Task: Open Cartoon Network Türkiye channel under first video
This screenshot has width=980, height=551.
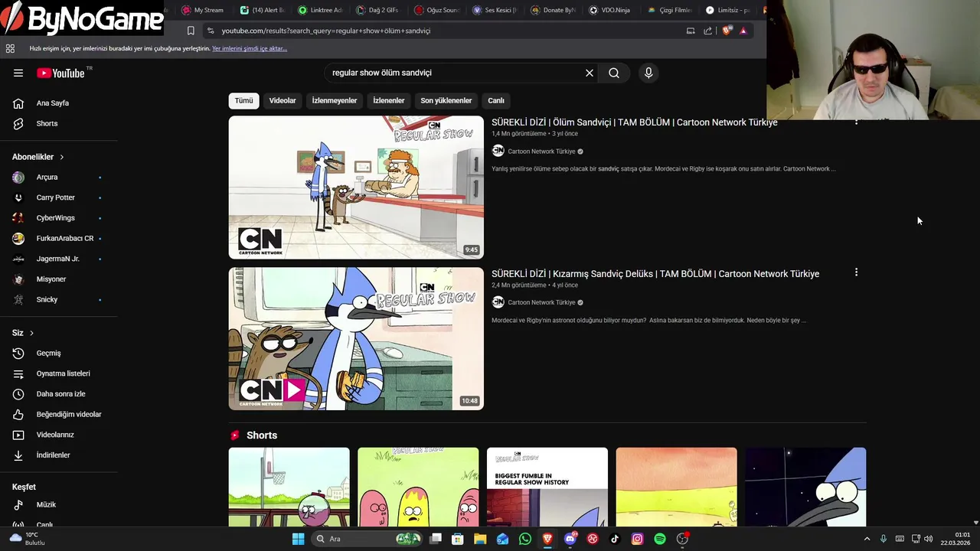Action: pyautogui.click(x=541, y=152)
